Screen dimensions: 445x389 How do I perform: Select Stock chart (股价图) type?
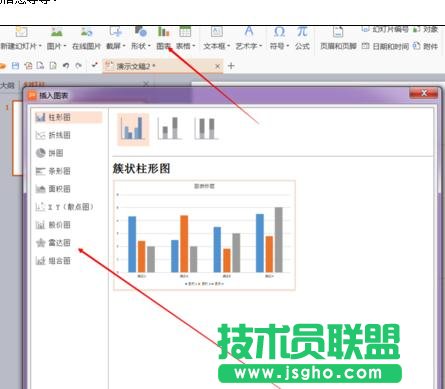coord(53,225)
